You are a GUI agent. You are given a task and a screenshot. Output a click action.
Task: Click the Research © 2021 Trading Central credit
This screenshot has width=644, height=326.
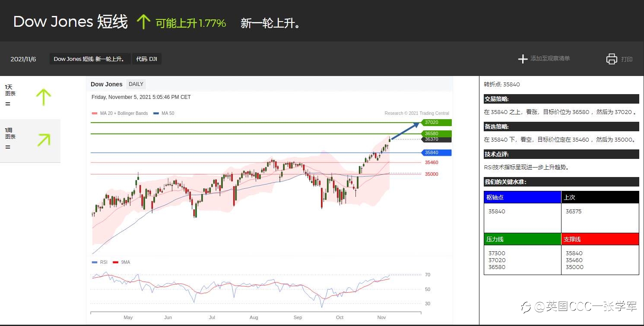pos(417,114)
